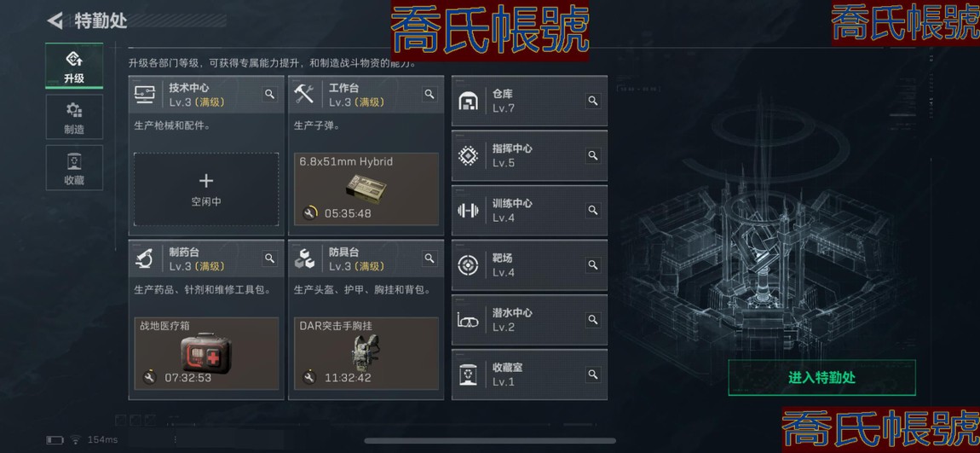Open the DAR突击手胸挂 crafting item
The width and height of the screenshot is (980, 453).
[366, 353]
